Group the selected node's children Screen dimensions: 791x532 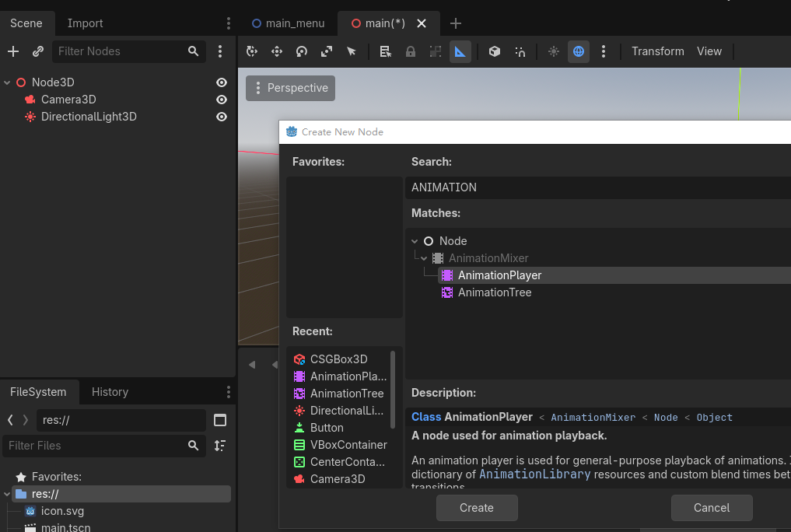436,51
